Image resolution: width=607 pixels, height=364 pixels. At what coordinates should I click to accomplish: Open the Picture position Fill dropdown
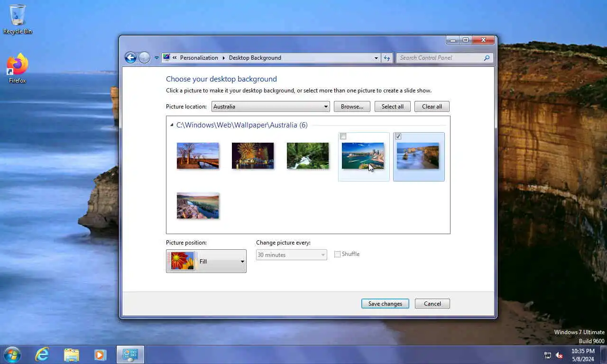[206, 261]
